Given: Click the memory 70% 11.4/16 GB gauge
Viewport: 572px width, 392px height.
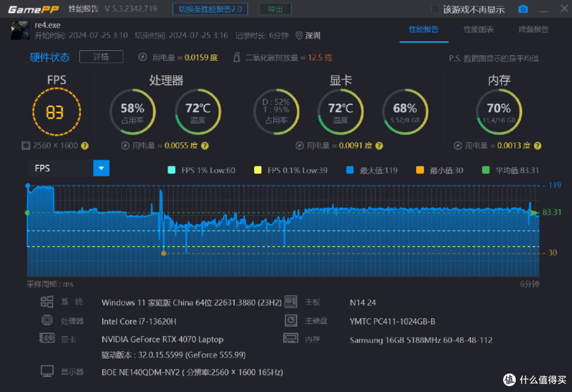Looking at the screenshot, I should [x=499, y=112].
